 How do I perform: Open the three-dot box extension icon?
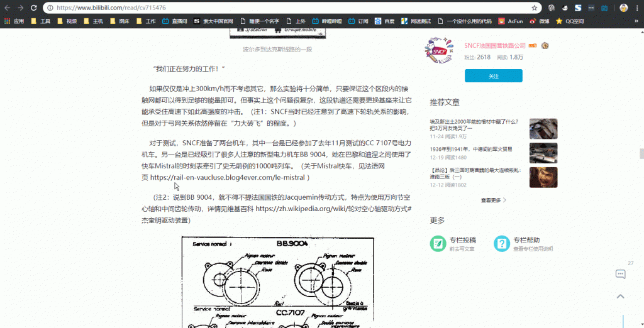tap(591, 8)
